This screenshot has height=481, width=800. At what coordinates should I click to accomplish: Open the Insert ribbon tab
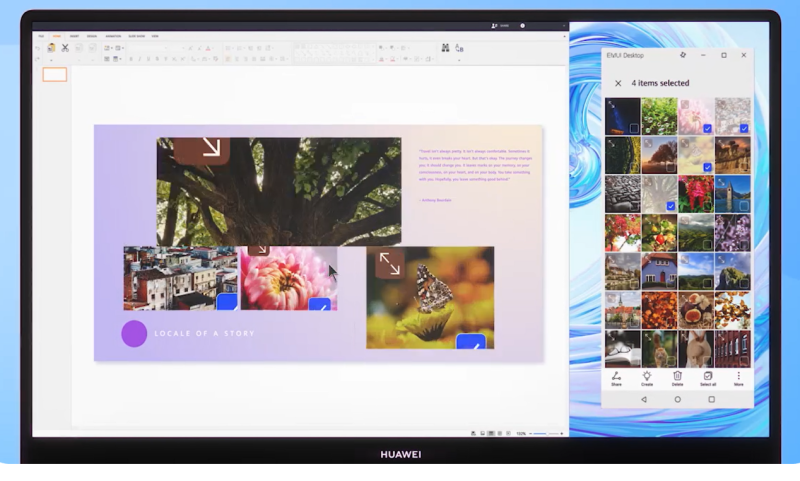point(74,35)
